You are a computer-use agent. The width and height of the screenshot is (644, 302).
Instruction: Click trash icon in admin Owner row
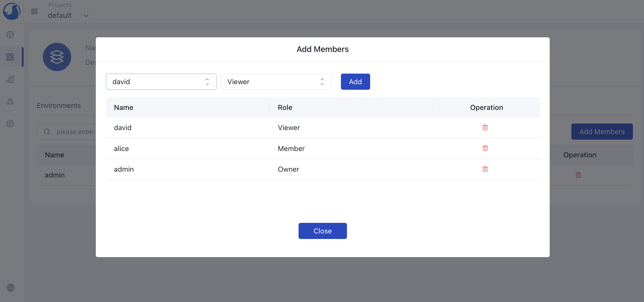[485, 169]
